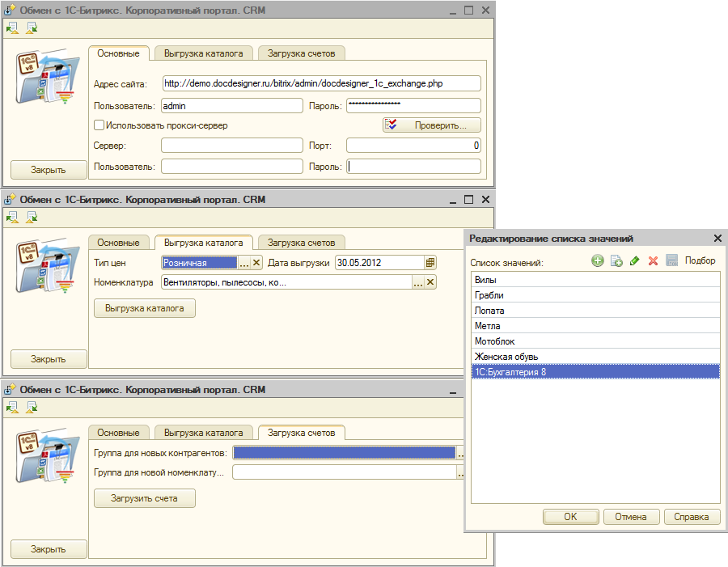Click the copy-value icon in the value list dialog

[x=616, y=261]
